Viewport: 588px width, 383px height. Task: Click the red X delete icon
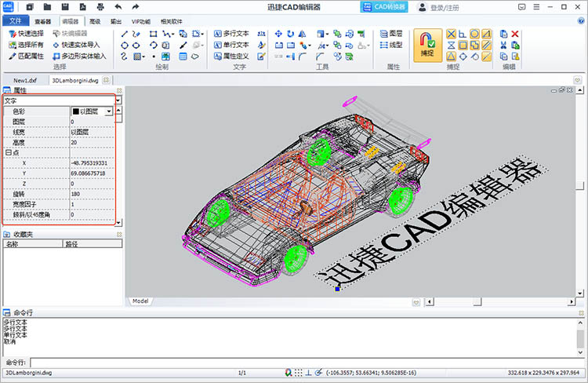tap(515, 35)
